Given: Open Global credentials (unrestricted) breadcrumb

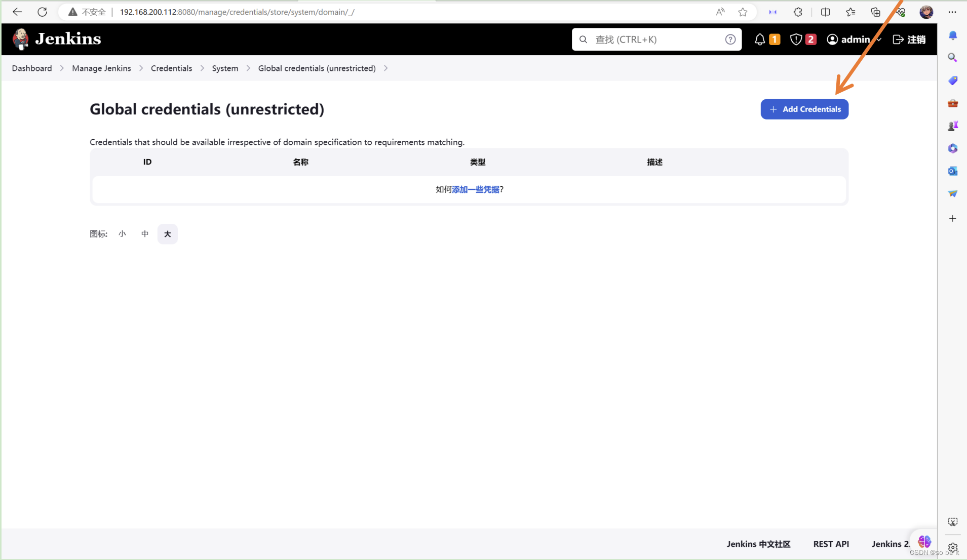Looking at the screenshot, I should tap(317, 68).
